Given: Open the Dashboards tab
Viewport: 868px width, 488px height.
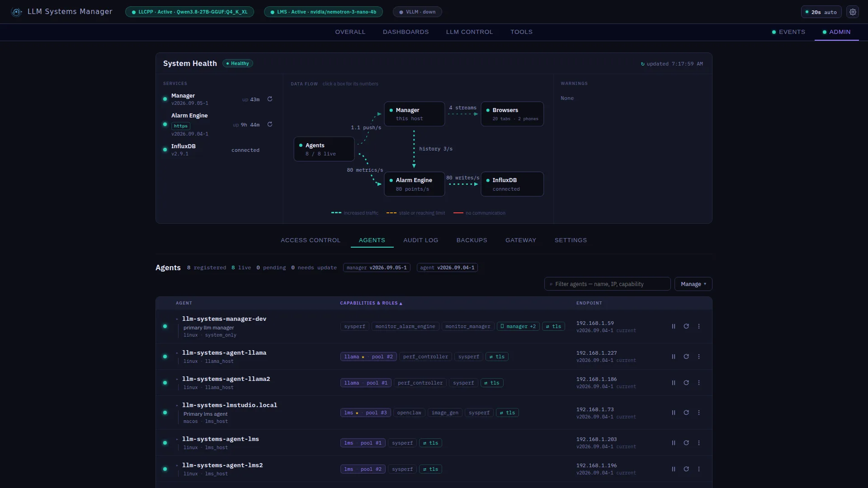Looking at the screenshot, I should (x=406, y=32).
